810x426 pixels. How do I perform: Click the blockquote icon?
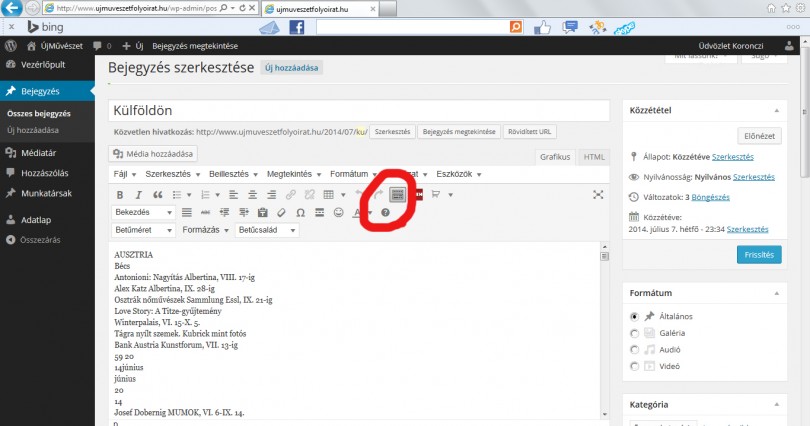pos(158,194)
